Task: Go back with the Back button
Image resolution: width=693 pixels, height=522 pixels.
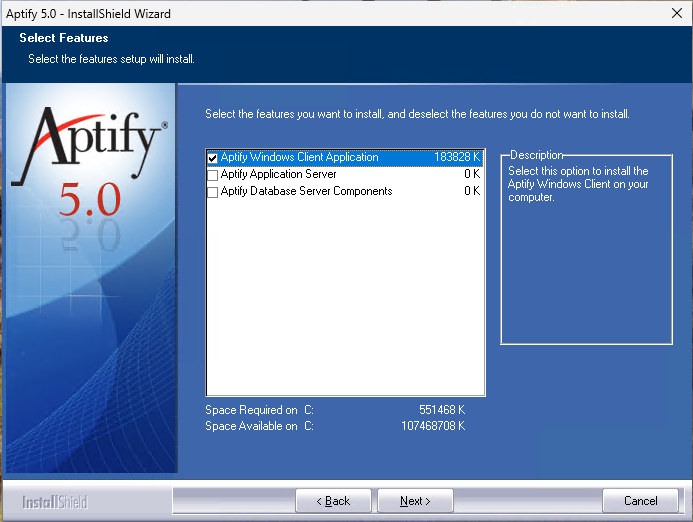Action: [333, 501]
